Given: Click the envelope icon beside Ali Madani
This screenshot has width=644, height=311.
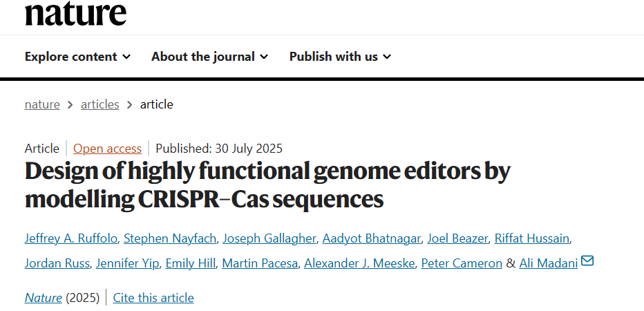Looking at the screenshot, I should [x=587, y=261].
